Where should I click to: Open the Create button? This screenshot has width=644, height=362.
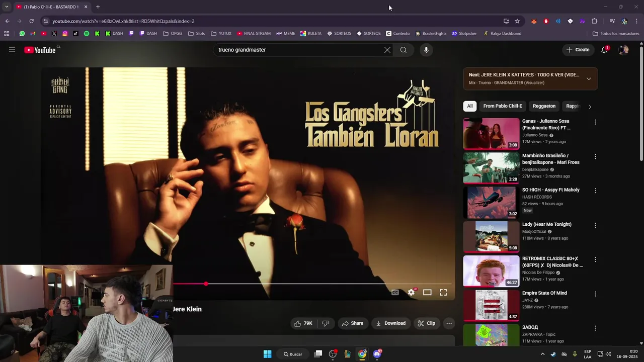point(578,50)
